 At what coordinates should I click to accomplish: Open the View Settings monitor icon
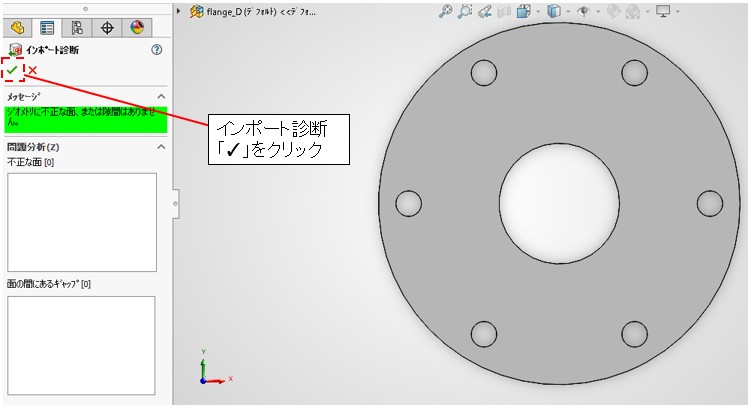pos(662,12)
